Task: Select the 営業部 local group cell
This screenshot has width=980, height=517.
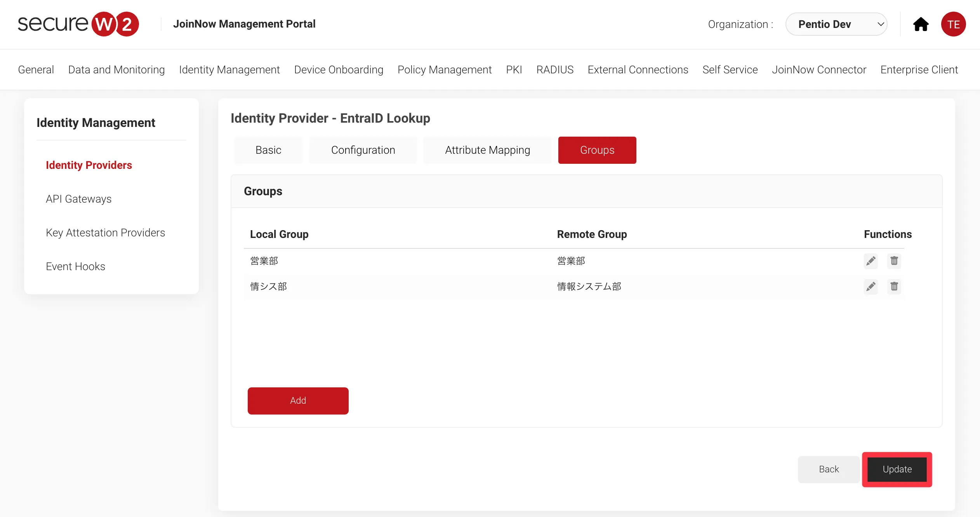Action: [x=264, y=261]
